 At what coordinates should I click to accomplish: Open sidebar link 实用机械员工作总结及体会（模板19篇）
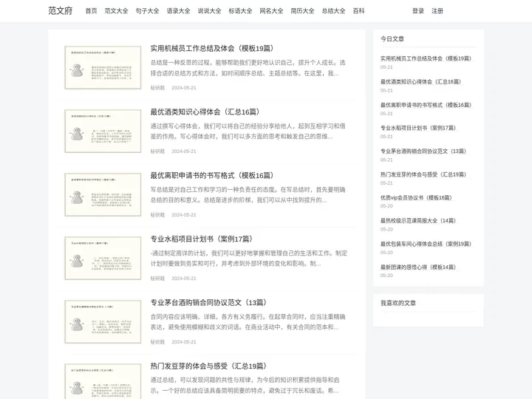(x=426, y=58)
